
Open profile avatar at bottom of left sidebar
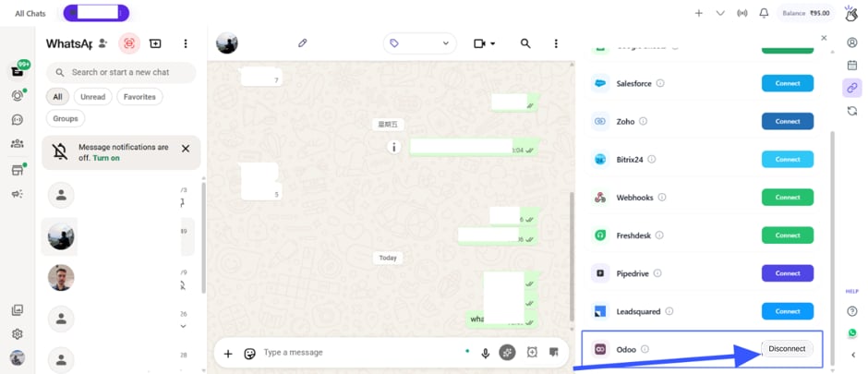tap(18, 358)
